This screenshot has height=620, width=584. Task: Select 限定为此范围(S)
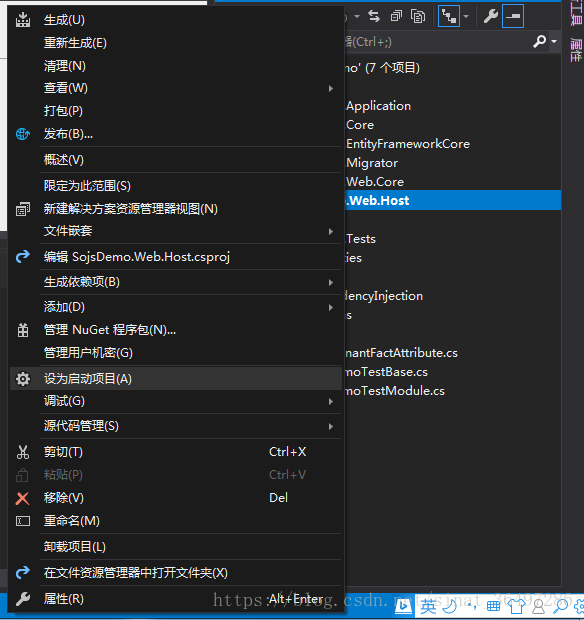point(176,185)
